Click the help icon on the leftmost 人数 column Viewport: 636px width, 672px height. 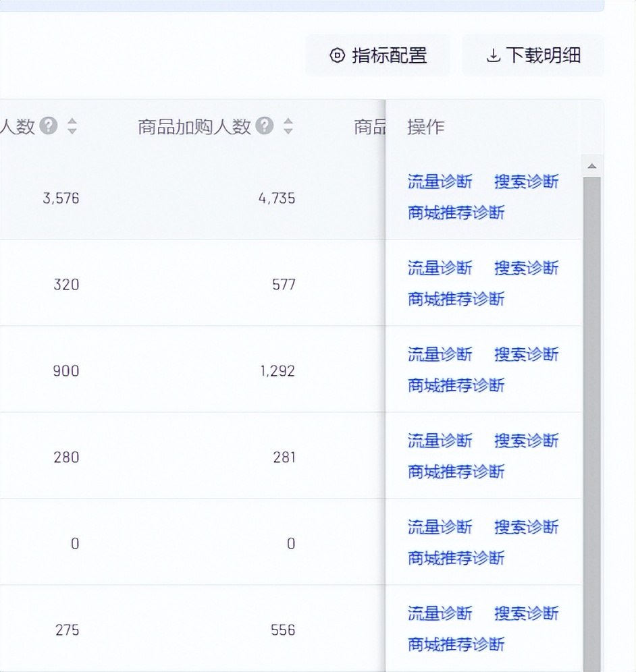tap(47, 126)
